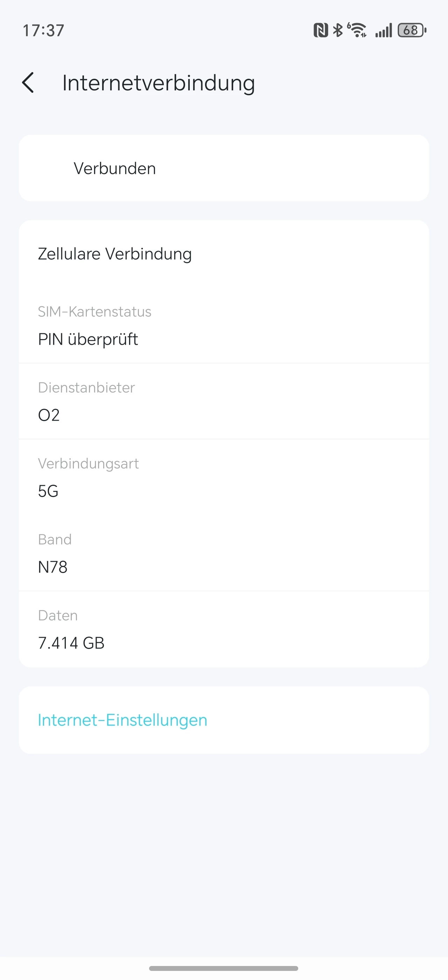Tap the 17:37 clock in status bar
The image size is (448, 980).
click(43, 30)
